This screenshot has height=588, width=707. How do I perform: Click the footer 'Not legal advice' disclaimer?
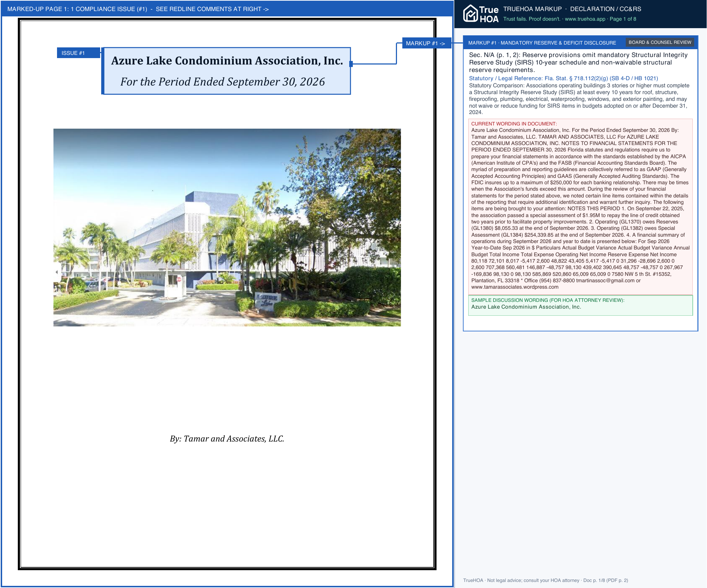546,580
